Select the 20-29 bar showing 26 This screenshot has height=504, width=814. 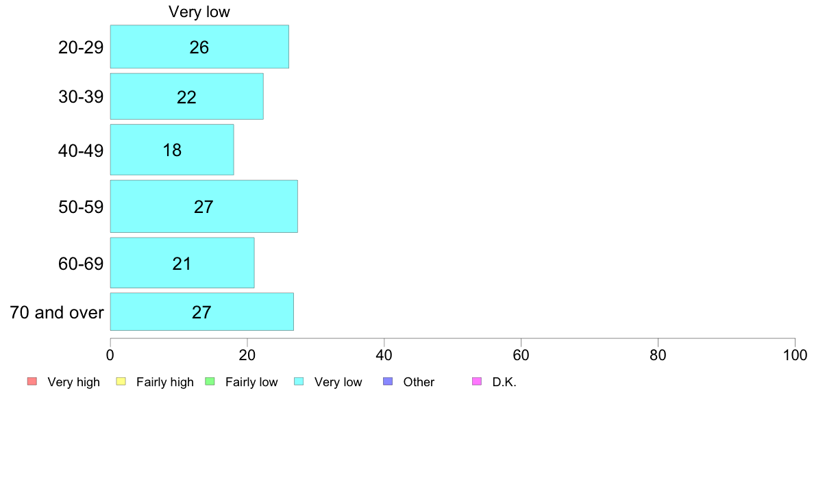pos(199,47)
